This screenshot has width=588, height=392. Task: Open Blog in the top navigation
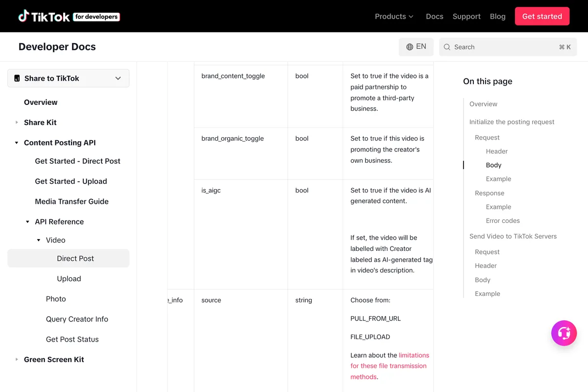pyautogui.click(x=498, y=16)
